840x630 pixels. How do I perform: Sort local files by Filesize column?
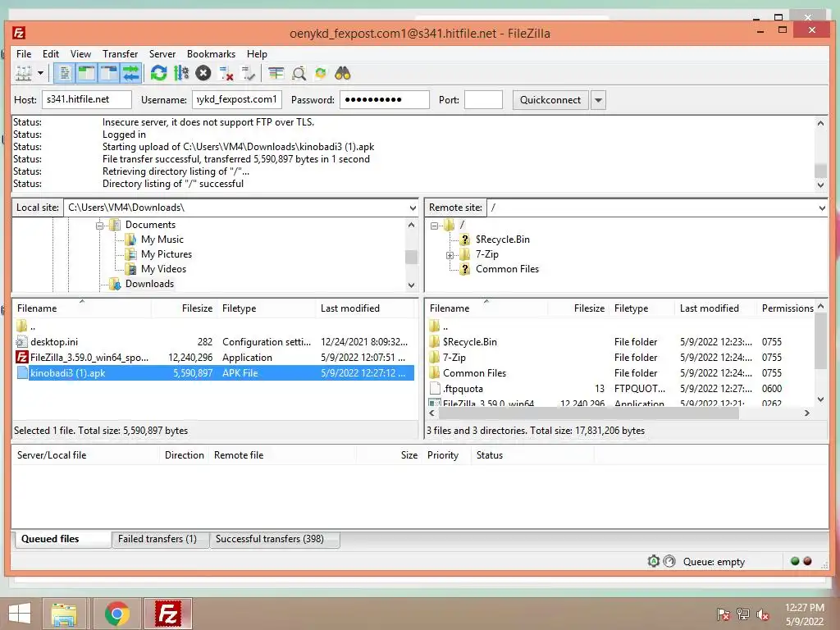(x=197, y=308)
